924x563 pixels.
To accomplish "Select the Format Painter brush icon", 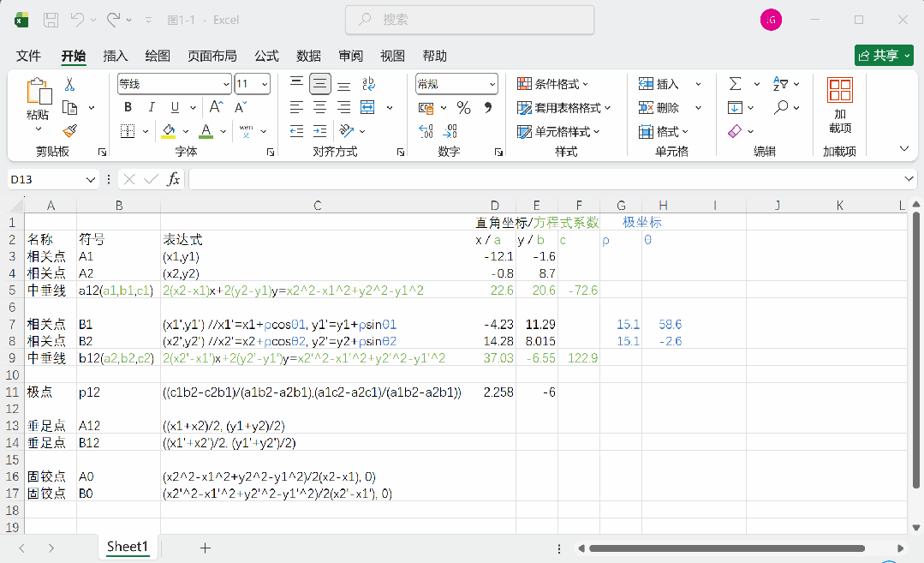I will tap(69, 131).
